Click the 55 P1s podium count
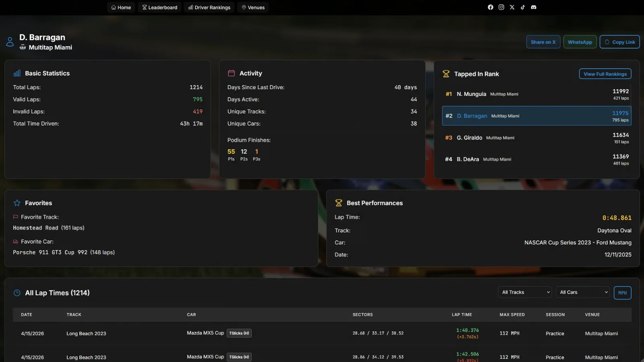This screenshot has height=362, width=644. coord(231,154)
